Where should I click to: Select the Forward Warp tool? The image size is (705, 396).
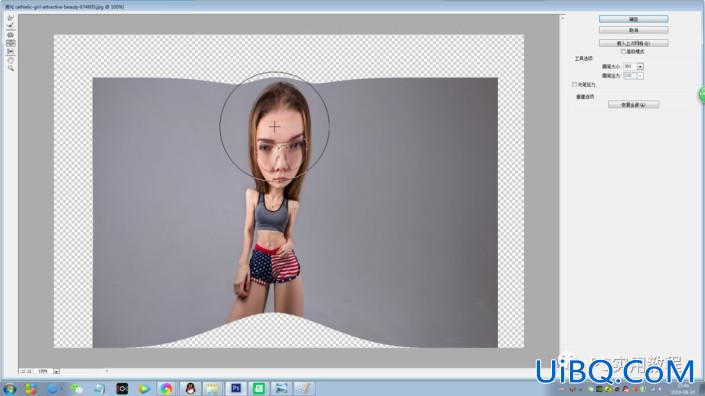tap(10, 18)
